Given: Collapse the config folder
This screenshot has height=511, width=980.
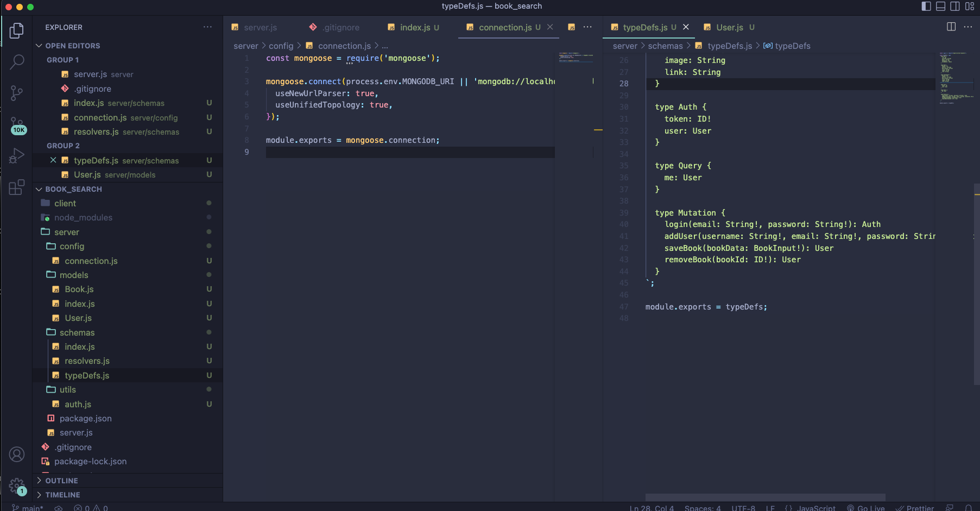Looking at the screenshot, I should [x=128, y=246].
